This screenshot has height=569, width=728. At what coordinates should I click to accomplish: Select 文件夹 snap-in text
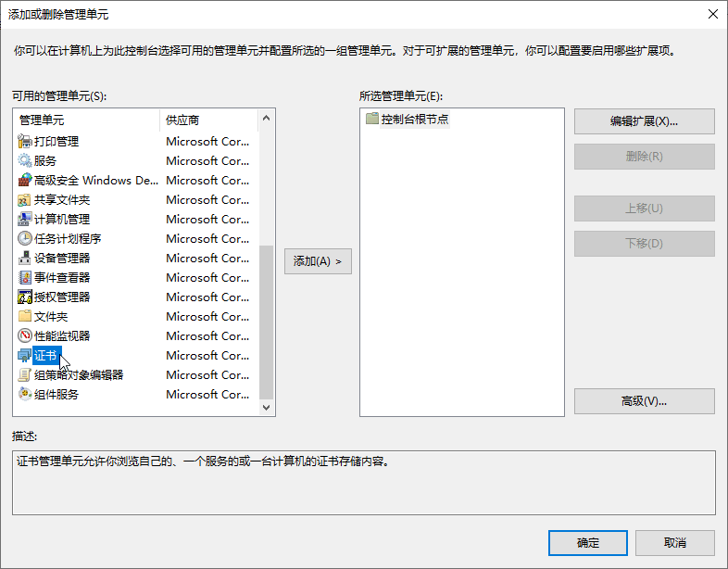51,317
